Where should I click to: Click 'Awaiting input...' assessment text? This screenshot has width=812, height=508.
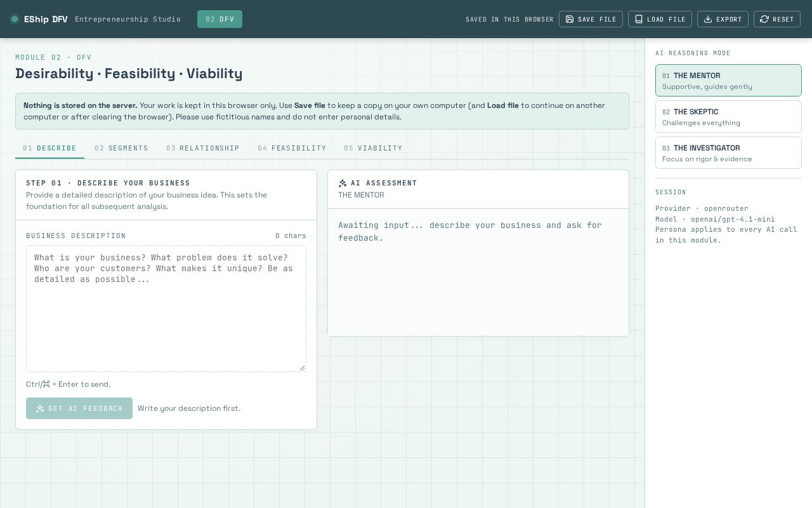(470, 231)
